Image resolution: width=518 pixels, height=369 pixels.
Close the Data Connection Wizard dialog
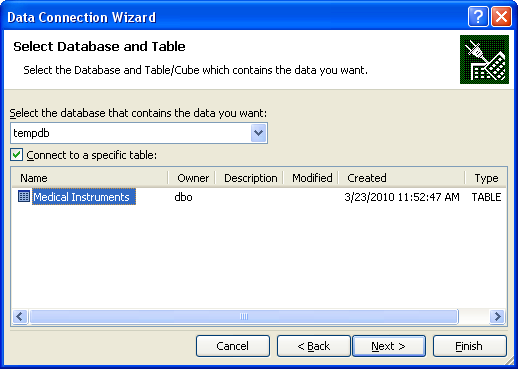[501, 16]
